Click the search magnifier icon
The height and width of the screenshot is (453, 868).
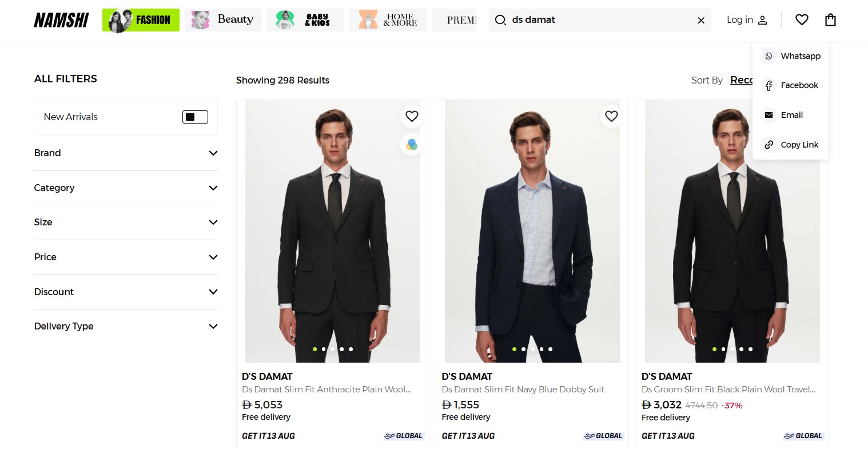click(x=500, y=20)
